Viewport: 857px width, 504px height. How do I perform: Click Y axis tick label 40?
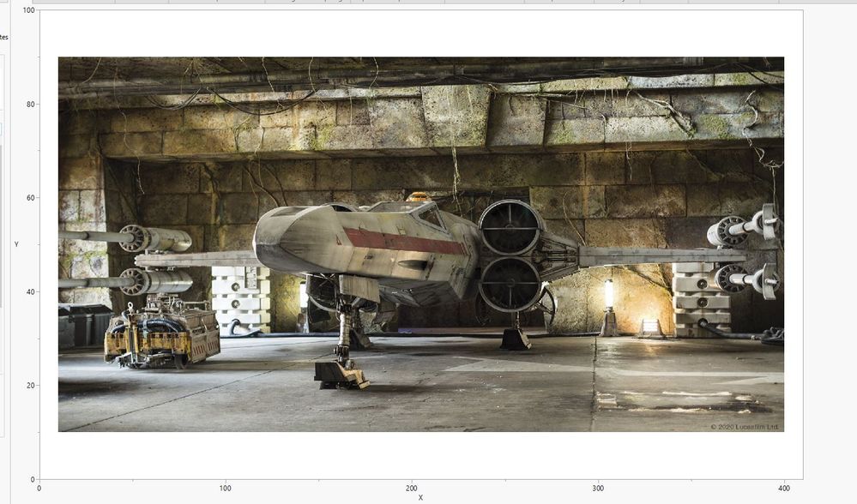[31, 291]
